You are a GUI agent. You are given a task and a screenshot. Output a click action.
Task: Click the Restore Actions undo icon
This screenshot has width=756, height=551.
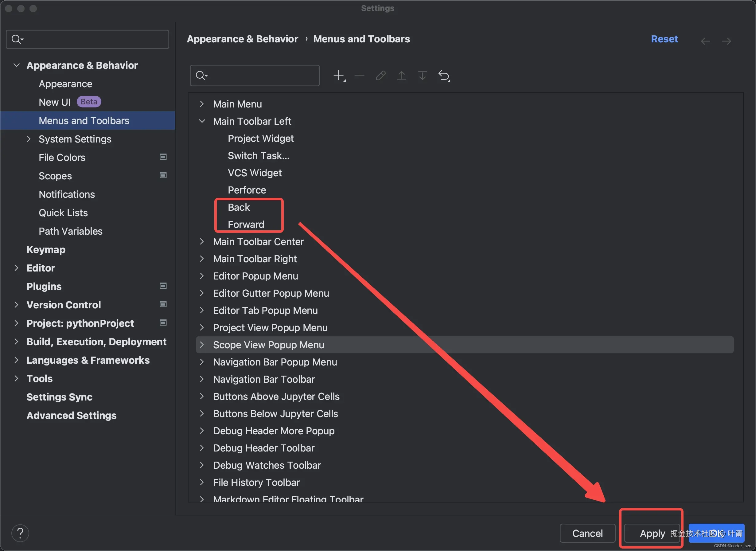[443, 76]
